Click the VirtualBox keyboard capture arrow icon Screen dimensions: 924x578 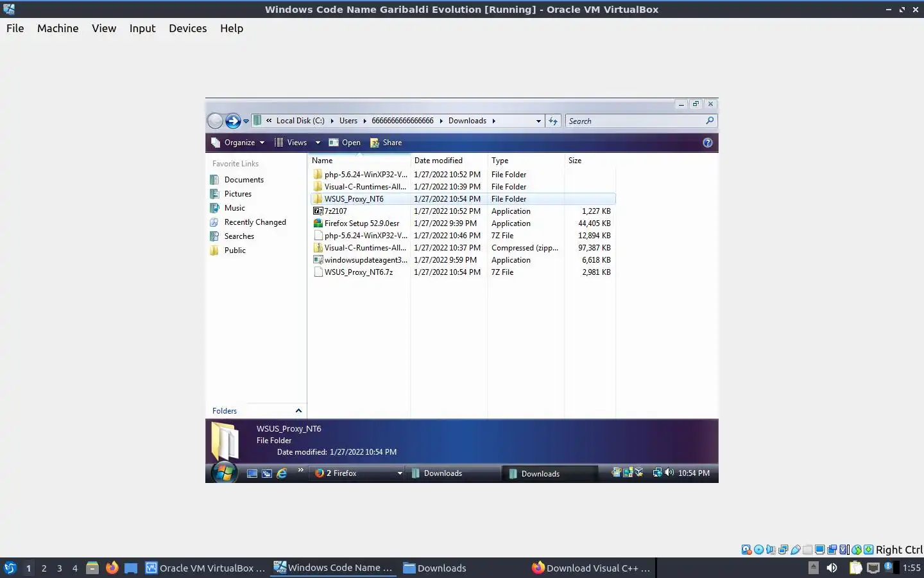(869, 550)
